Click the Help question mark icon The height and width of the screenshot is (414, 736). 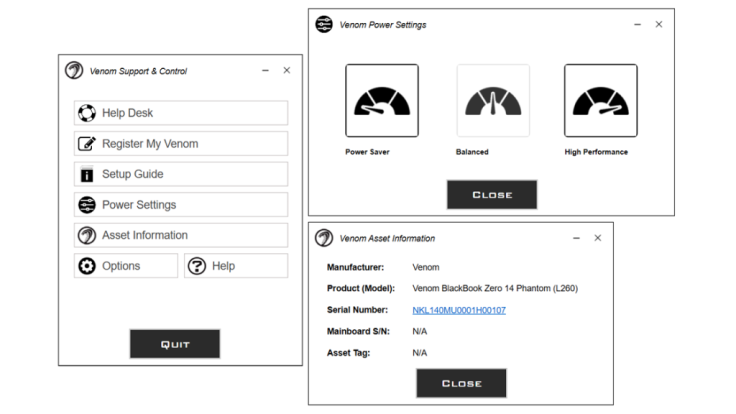pos(197,266)
